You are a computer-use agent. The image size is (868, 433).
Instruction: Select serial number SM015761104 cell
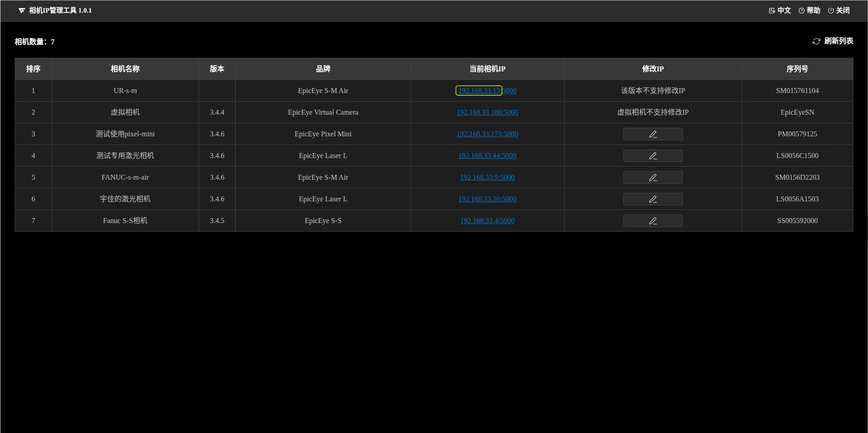click(x=797, y=91)
